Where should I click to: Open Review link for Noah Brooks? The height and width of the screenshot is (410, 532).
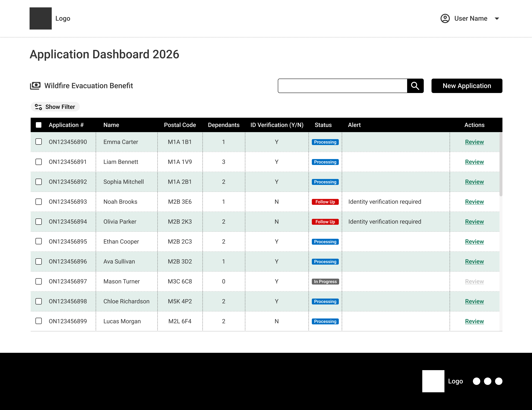click(x=474, y=202)
